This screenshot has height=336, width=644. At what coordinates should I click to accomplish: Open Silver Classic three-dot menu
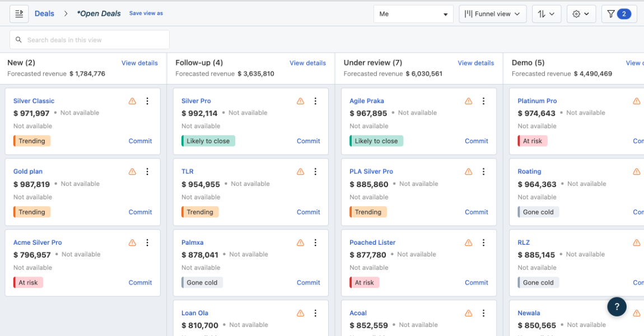click(x=147, y=101)
